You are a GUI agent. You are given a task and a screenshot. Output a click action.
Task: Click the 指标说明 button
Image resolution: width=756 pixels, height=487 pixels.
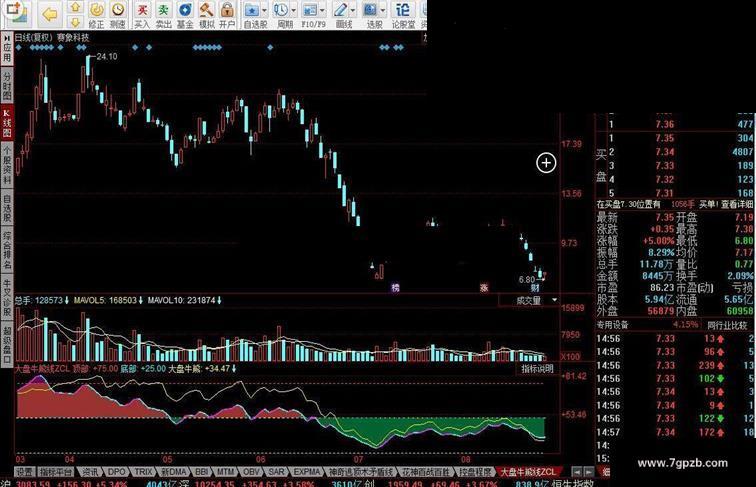537,369
